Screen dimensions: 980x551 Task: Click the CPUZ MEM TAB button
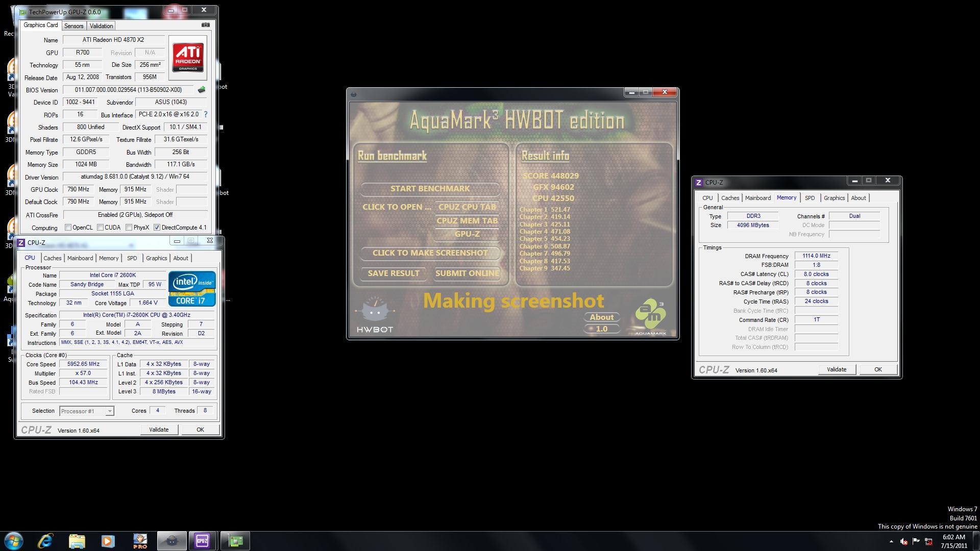(467, 221)
